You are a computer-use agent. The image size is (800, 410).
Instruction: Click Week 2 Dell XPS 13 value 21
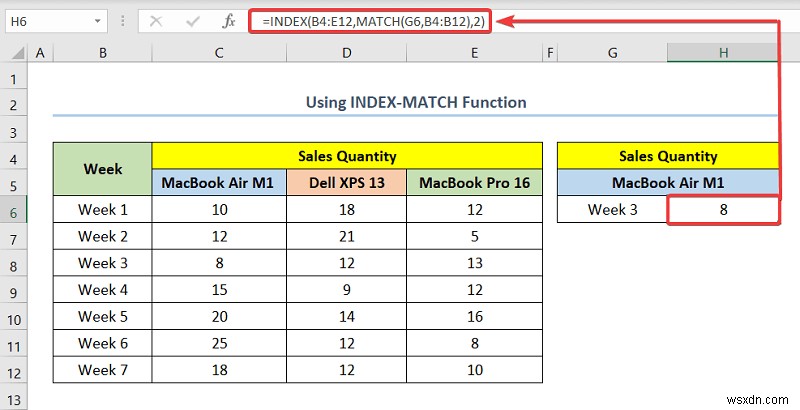tap(346, 236)
